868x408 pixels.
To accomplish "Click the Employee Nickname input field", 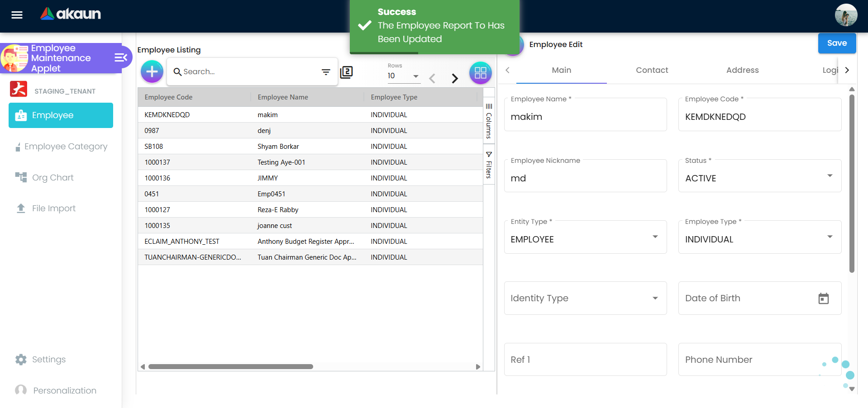I will click(585, 178).
